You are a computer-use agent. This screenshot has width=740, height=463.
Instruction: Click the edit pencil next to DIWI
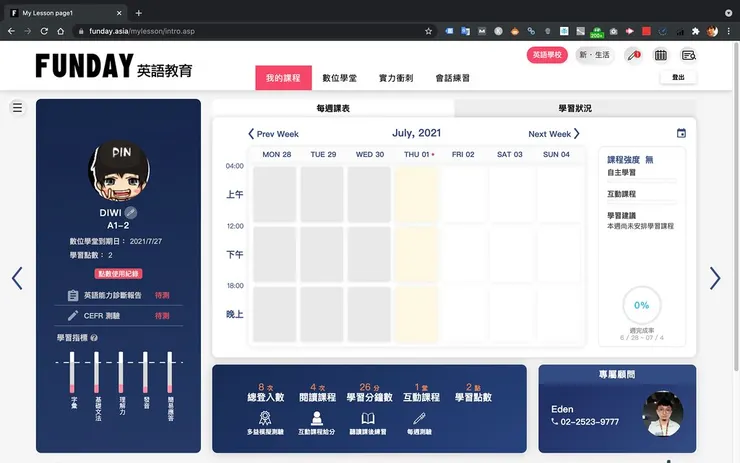tap(131, 213)
